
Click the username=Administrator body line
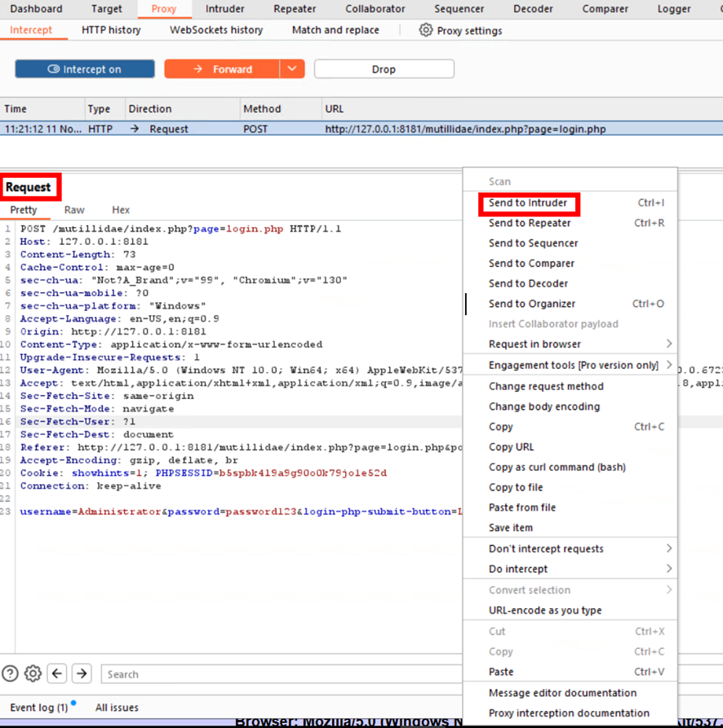(241, 511)
